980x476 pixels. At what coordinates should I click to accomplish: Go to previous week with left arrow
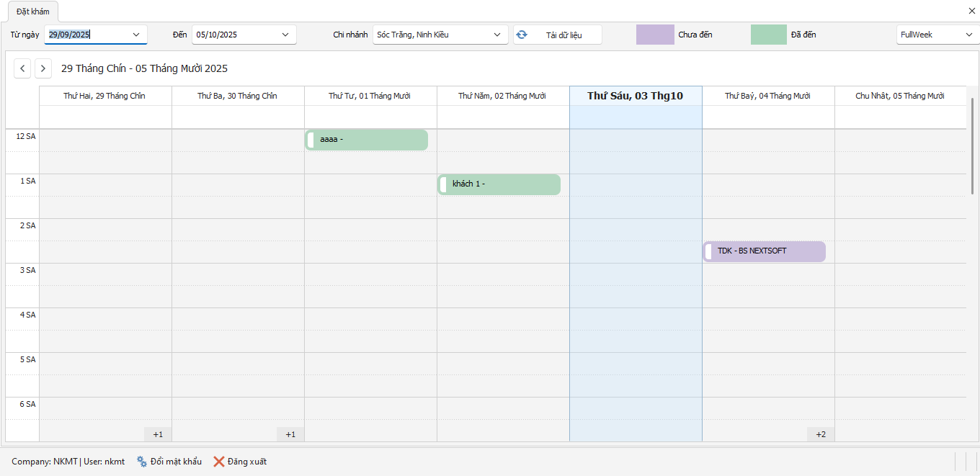click(23, 68)
